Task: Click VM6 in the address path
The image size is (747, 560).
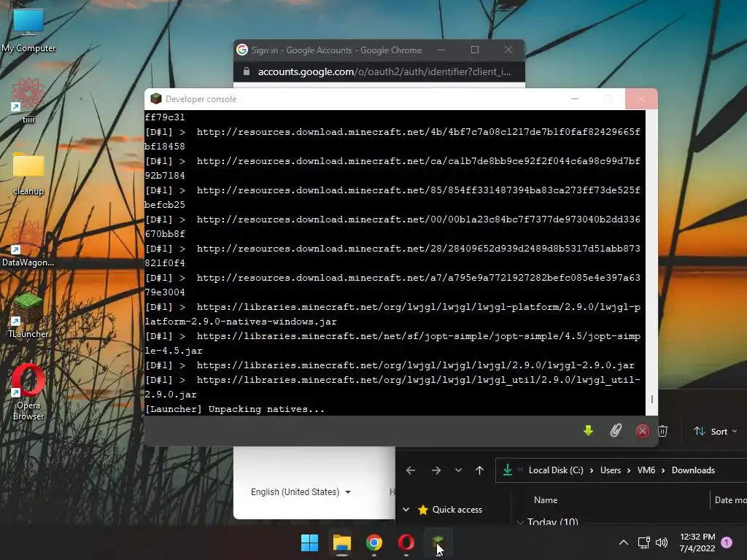Action: (646, 470)
